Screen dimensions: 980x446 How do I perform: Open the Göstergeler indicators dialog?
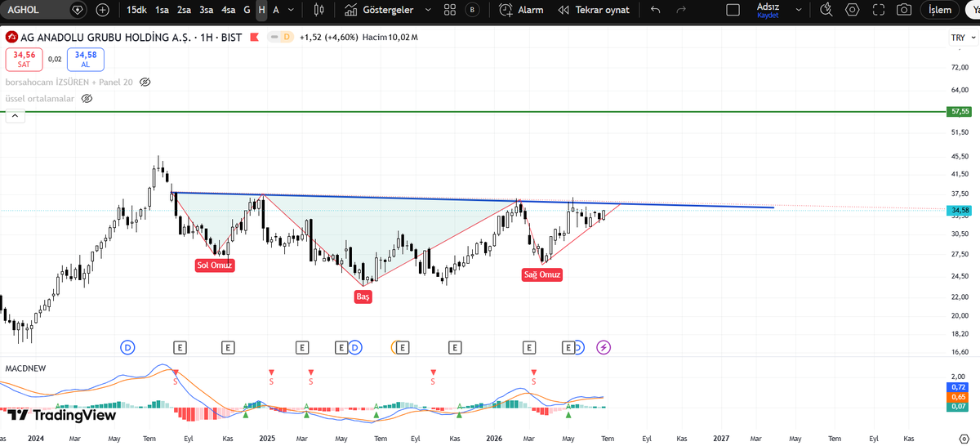(x=378, y=10)
